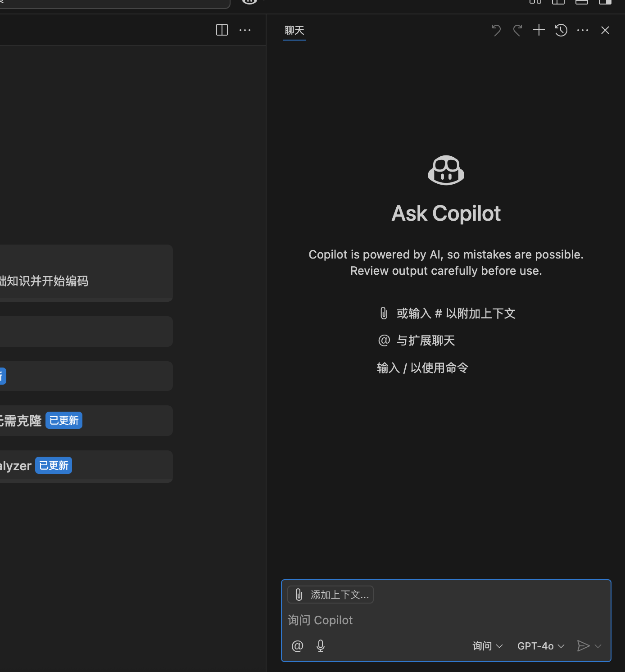Split the editor to the right
The width and height of the screenshot is (625, 672).
pyautogui.click(x=222, y=30)
